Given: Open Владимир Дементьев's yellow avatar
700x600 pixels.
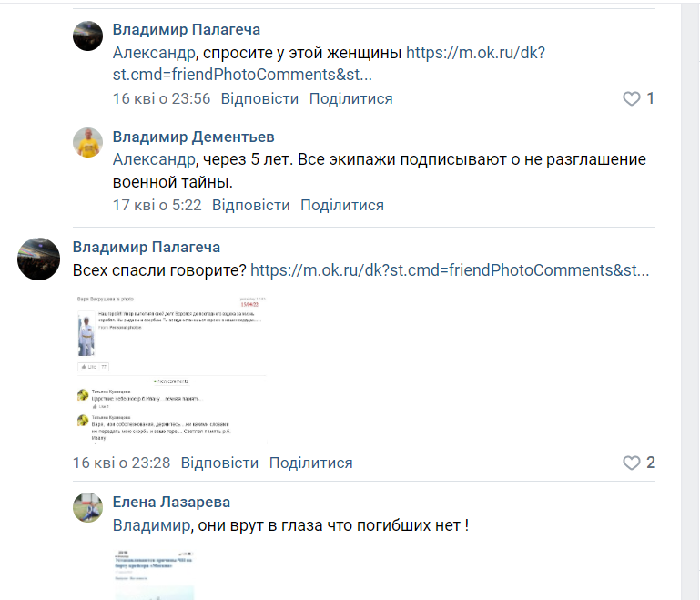Looking at the screenshot, I should click(88, 143).
